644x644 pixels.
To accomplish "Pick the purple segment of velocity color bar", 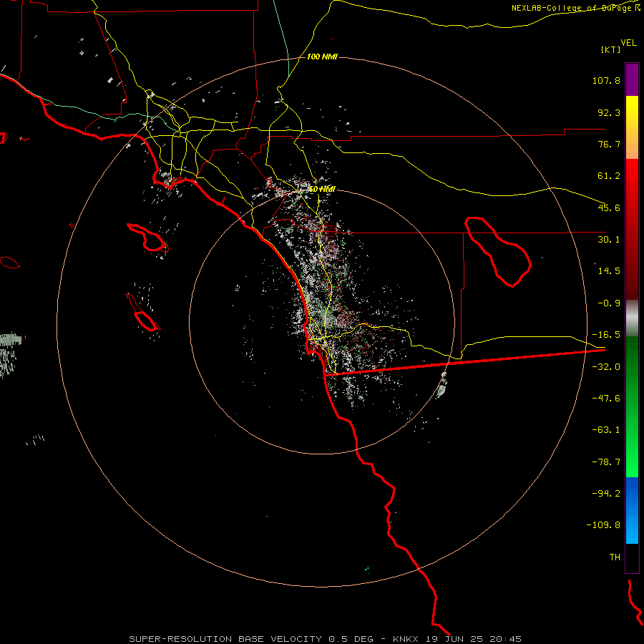I will (632, 79).
